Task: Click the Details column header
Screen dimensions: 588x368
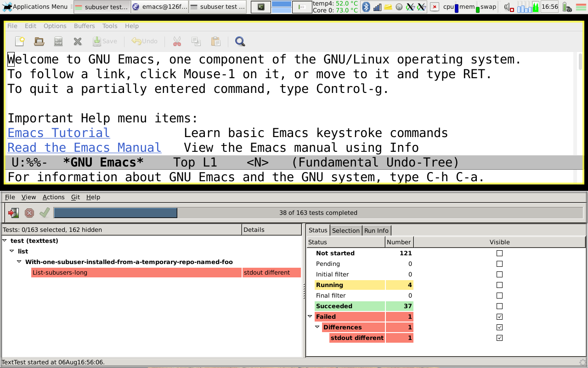Action: click(x=272, y=230)
